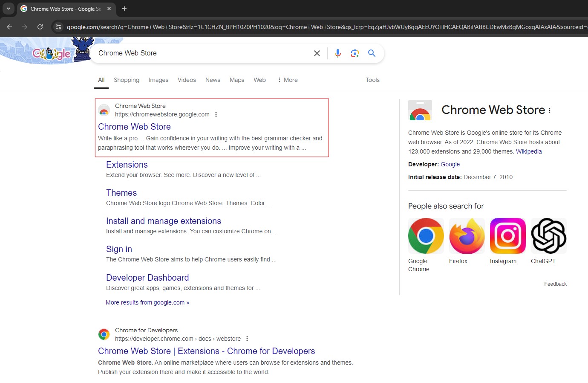Image resolution: width=588 pixels, height=383 pixels.
Task: Switch to the Shopping tab
Action: pyautogui.click(x=127, y=80)
